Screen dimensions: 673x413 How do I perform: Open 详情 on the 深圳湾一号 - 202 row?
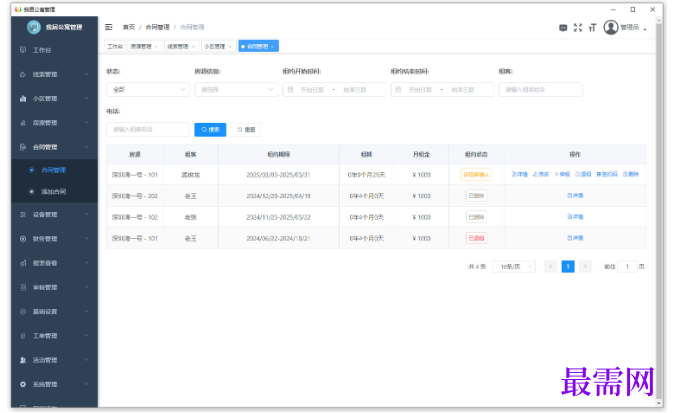coord(575,196)
